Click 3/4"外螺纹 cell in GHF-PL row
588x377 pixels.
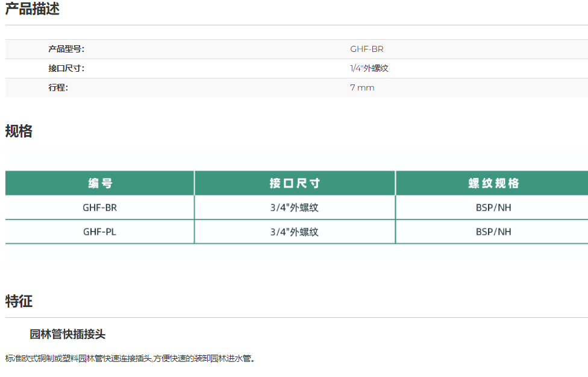click(294, 232)
